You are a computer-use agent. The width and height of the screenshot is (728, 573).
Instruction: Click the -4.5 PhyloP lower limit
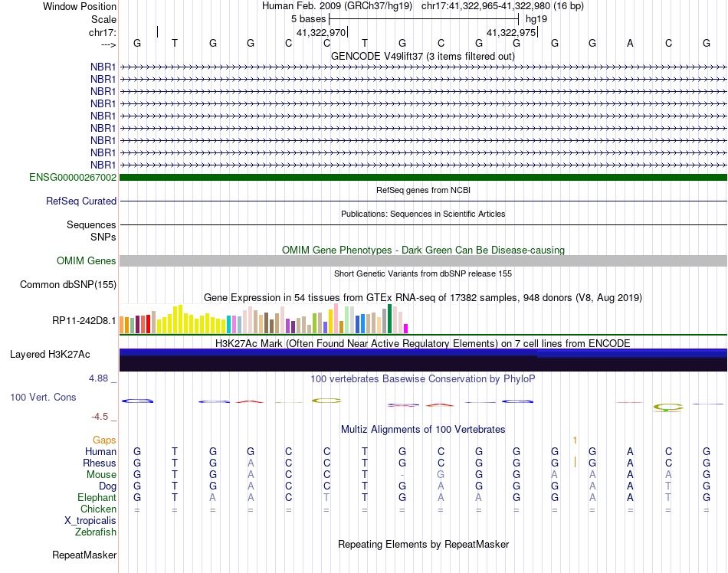click(x=100, y=417)
